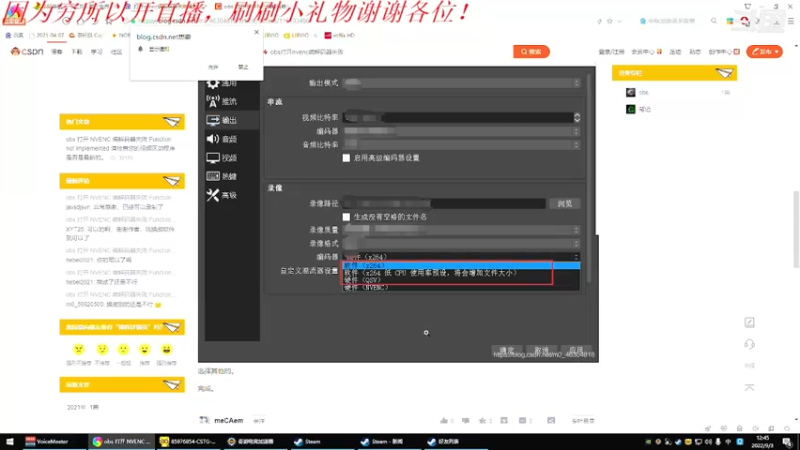Open the Windows Start button
The height and width of the screenshot is (450, 800).
click(x=9, y=442)
